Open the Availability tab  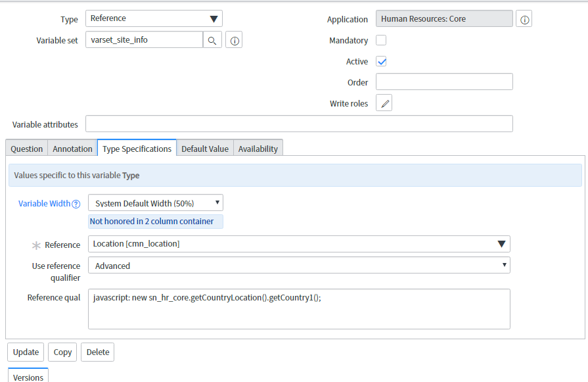pos(258,149)
